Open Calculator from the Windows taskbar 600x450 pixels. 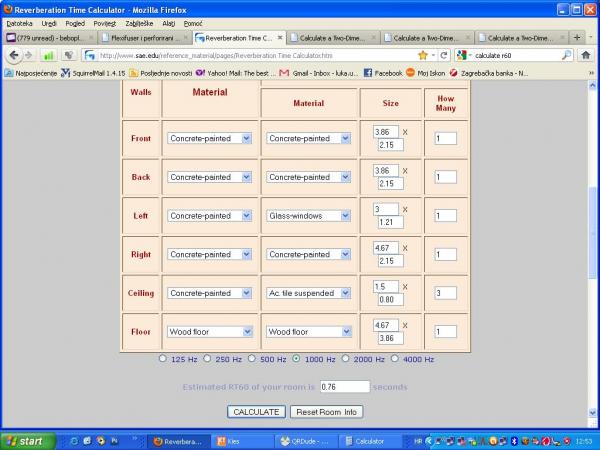370,440
